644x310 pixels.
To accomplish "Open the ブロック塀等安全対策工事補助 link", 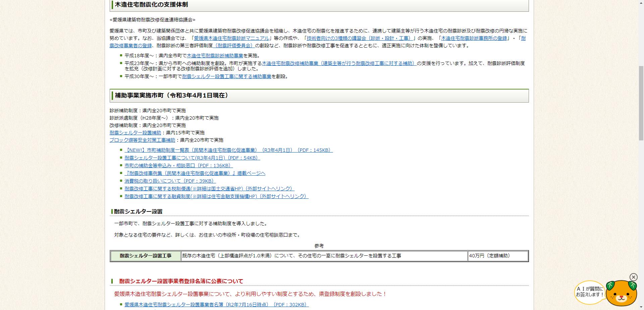I will (142, 140).
